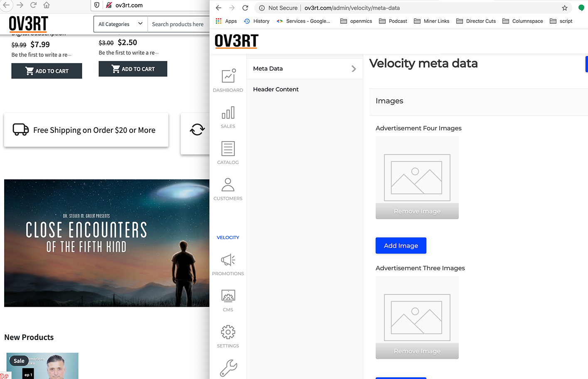Reload the Firefox storefront page
The image size is (588, 379).
click(33, 5)
